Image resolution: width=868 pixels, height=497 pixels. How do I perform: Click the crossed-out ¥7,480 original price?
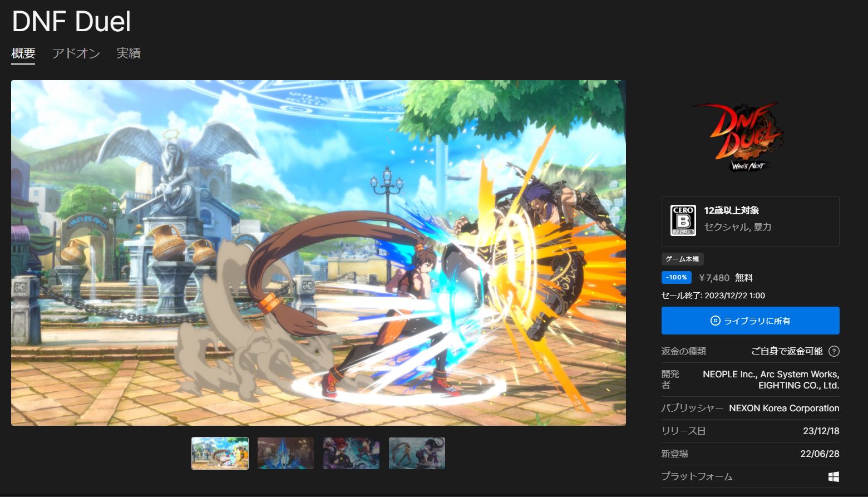point(715,277)
